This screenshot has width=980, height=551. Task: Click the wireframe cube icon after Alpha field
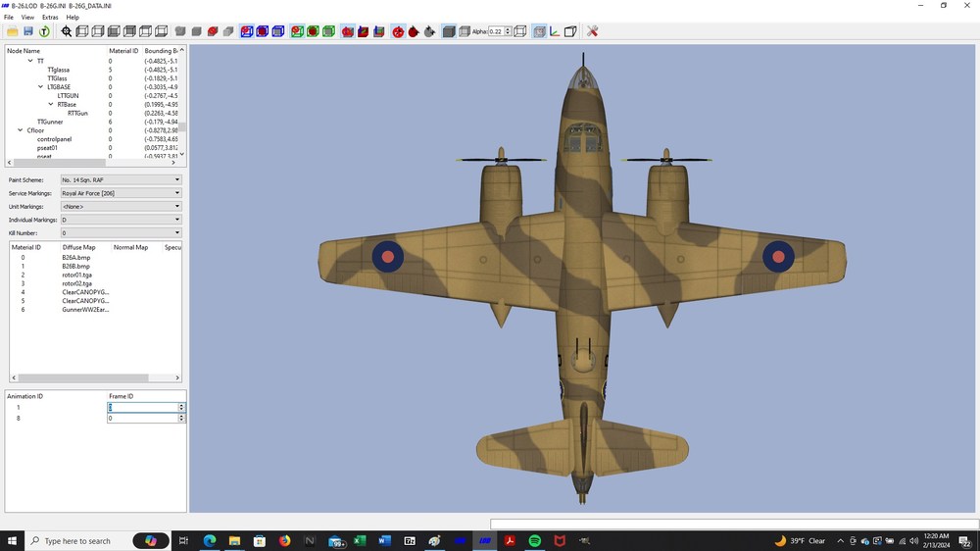coord(520,31)
